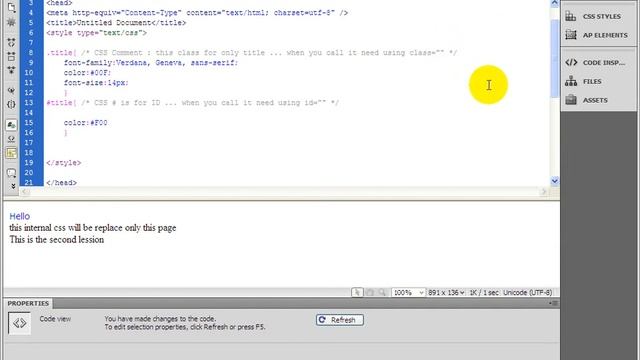Image resolution: width=640 pixels, height=360 pixels.
Task: Click 'This is the second lession' text
Action: pos(57,240)
